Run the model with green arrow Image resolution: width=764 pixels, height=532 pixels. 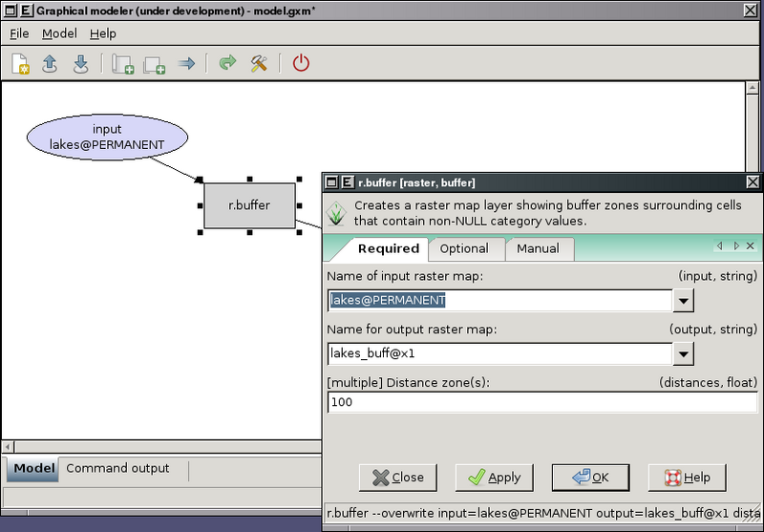227,64
